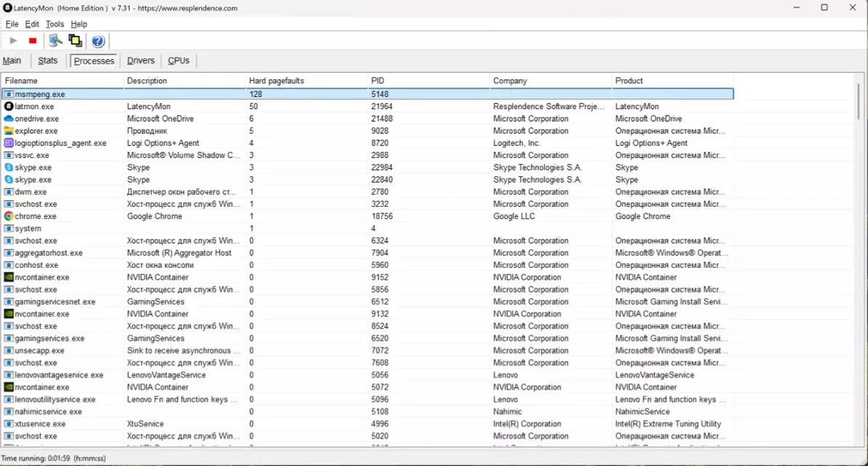The image size is (868, 466).
Task: Switch to the Main tab
Action: [x=12, y=60]
